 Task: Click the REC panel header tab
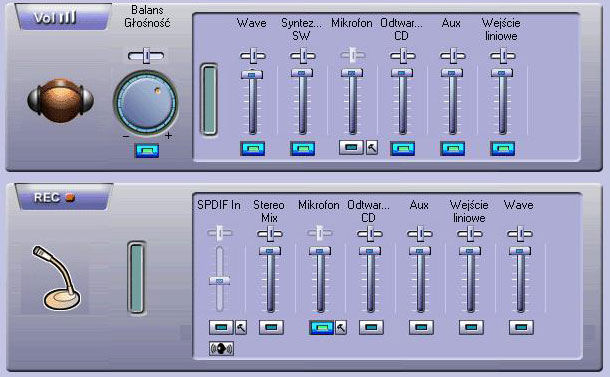pos(64,197)
